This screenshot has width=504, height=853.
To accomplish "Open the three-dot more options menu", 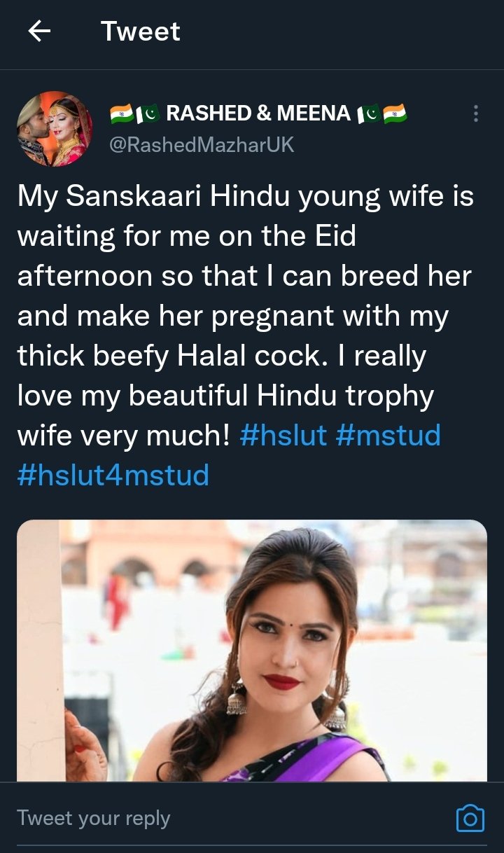I will [476, 113].
